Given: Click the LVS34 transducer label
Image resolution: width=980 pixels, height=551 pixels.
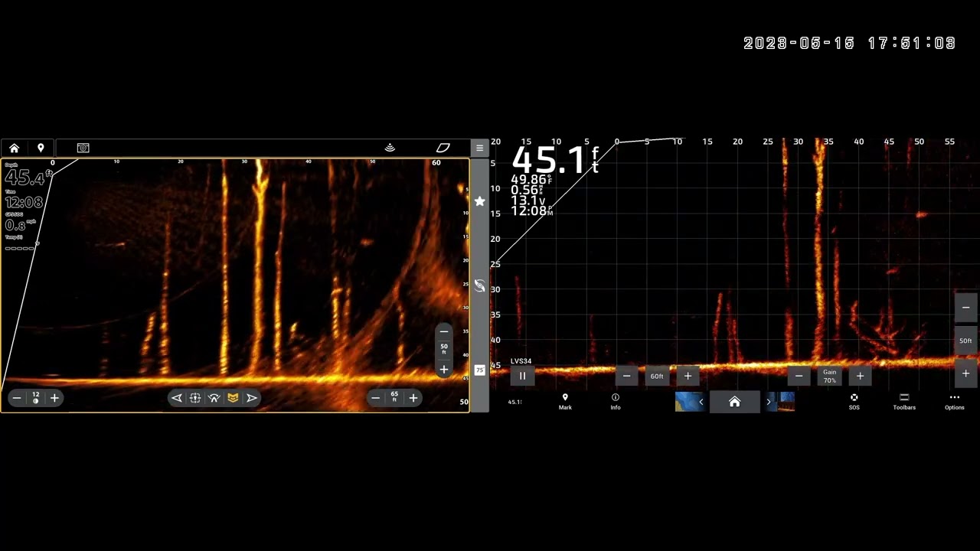Looking at the screenshot, I should point(521,361).
